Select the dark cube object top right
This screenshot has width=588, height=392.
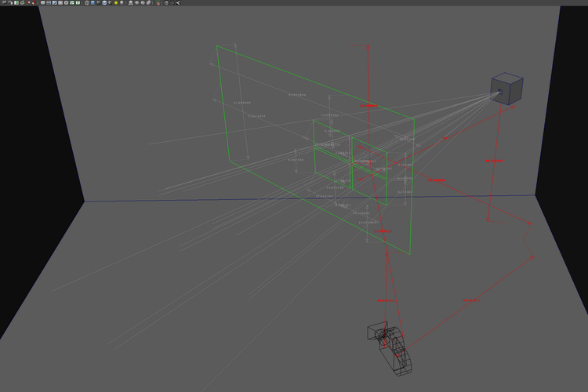(506, 89)
